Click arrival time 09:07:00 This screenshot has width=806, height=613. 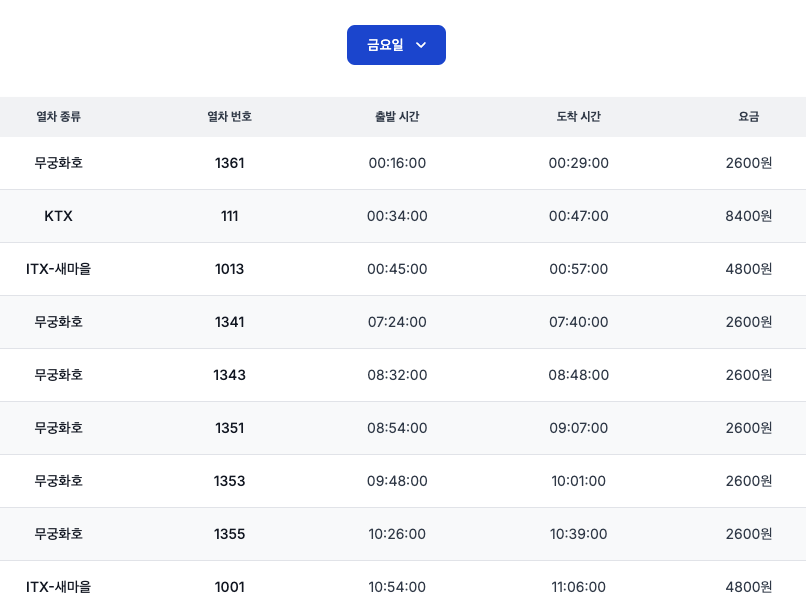[x=579, y=428]
